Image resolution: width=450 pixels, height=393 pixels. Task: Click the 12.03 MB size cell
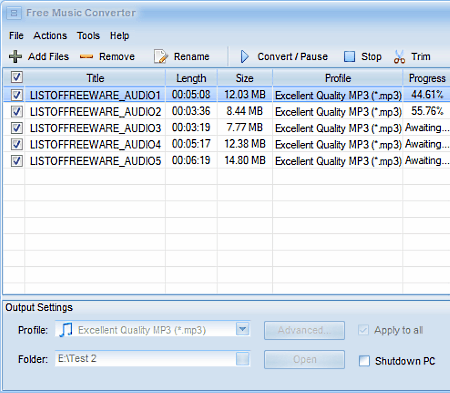245,95
